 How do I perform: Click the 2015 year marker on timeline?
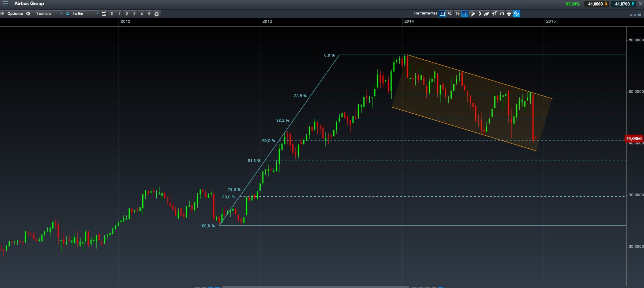tap(551, 21)
